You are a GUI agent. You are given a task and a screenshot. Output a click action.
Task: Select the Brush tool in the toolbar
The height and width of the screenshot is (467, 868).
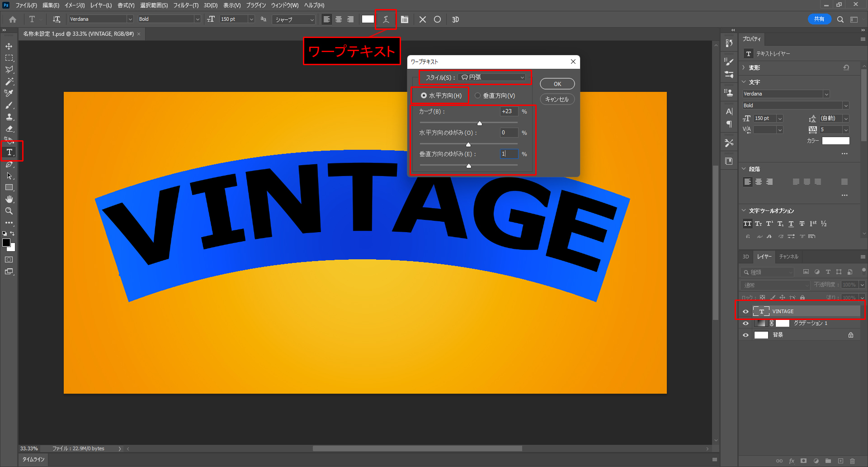click(x=9, y=105)
